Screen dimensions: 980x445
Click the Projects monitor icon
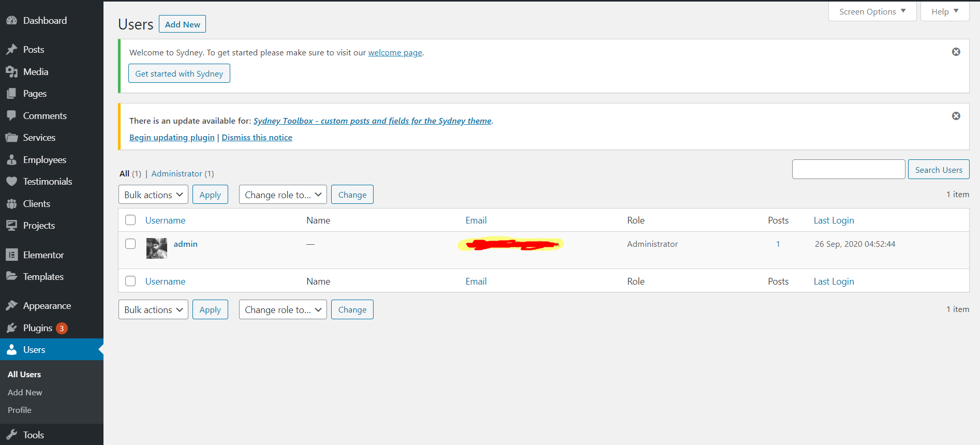pos(11,226)
